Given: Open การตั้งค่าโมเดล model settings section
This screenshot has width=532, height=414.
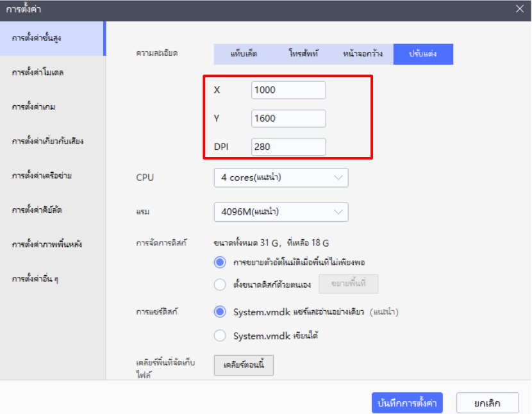Looking at the screenshot, I should click(x=53, y=72).
